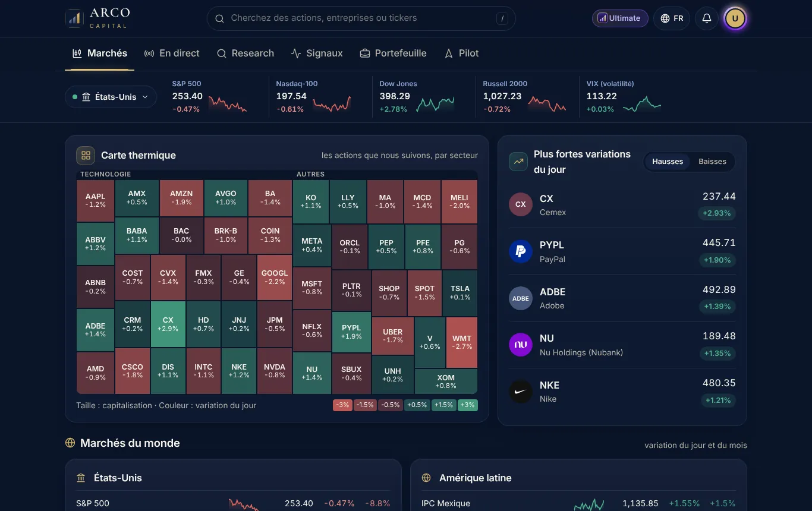Image resolution: width=812 pixels, height=511 pixels.
Task: Open the S&P 500 index ticker
Action: [210, 96]
